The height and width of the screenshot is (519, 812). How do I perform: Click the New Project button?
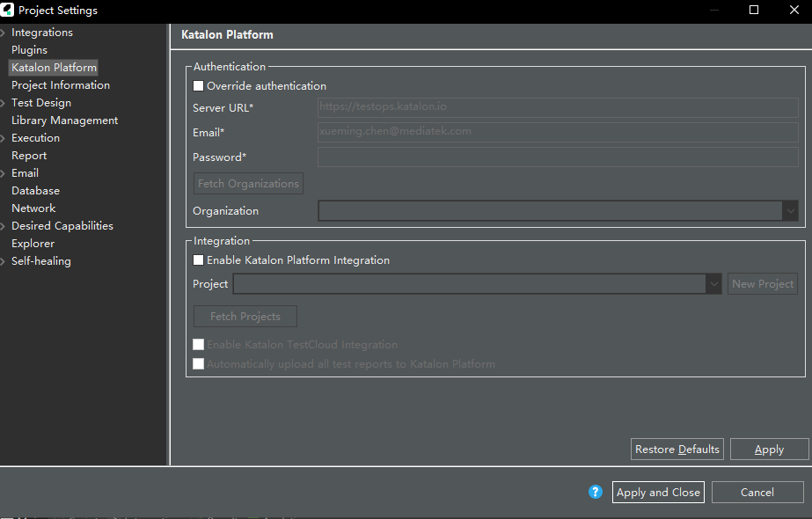coord(763,284)
